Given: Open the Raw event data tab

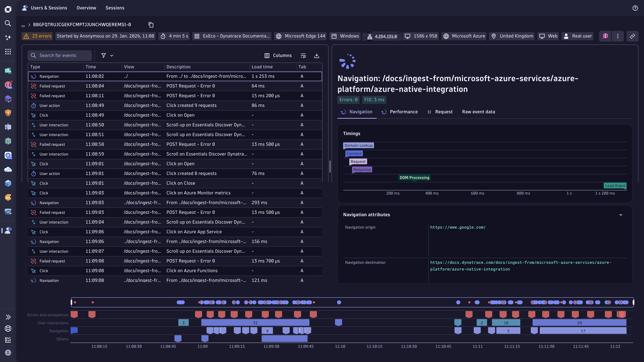Looking at the screenshot, I should pyautogui.click(x=479, y=112).
